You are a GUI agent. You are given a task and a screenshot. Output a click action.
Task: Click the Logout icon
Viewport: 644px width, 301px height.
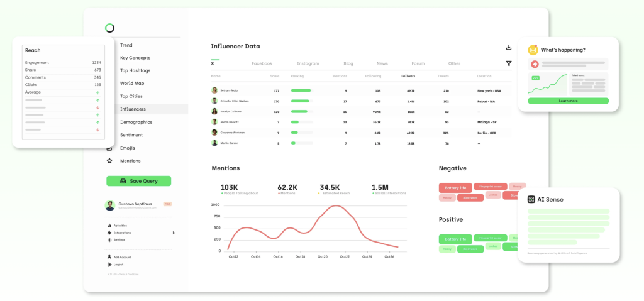109,265
